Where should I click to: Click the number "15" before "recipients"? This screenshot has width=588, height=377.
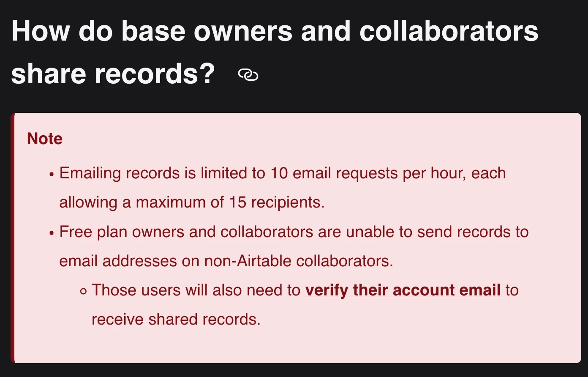click(x=238, y=202)
